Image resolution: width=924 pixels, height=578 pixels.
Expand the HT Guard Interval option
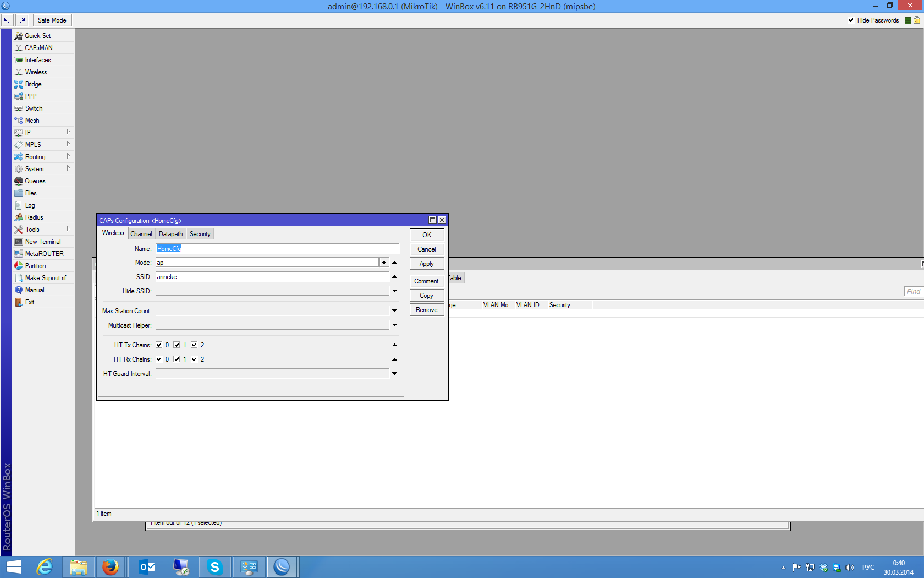pos(394,374)
